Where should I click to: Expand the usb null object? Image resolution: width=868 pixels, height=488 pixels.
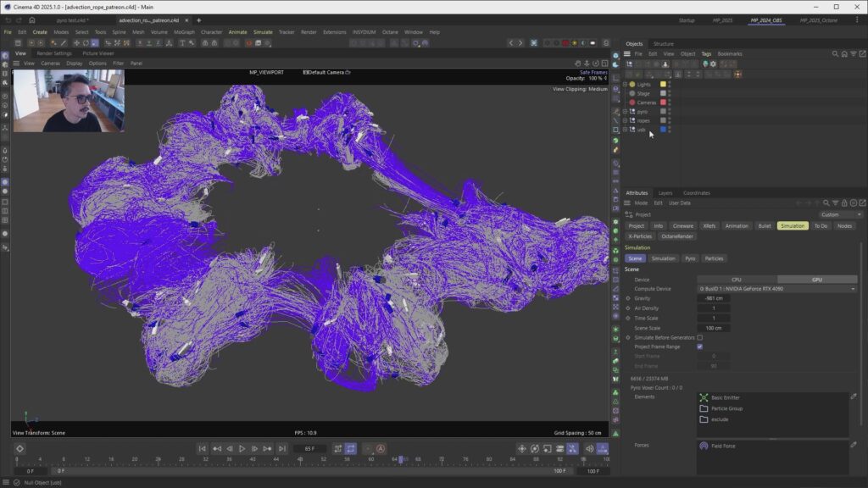coord(626,130)
